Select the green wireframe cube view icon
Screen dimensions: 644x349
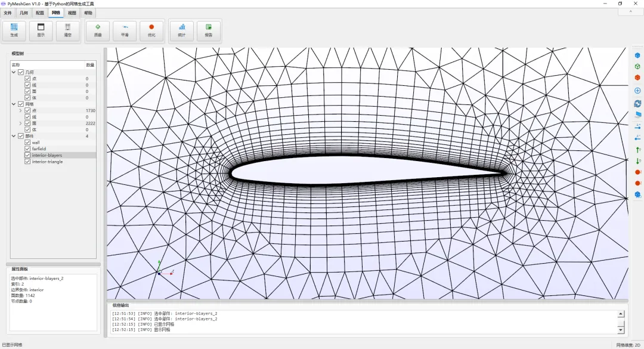(637, 66)
